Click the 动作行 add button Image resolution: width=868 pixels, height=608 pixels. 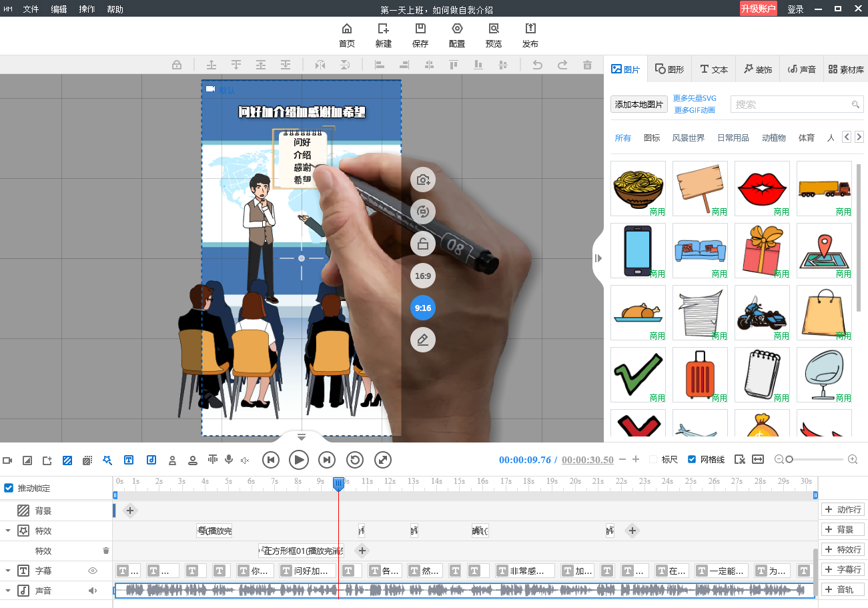point(843,509)
